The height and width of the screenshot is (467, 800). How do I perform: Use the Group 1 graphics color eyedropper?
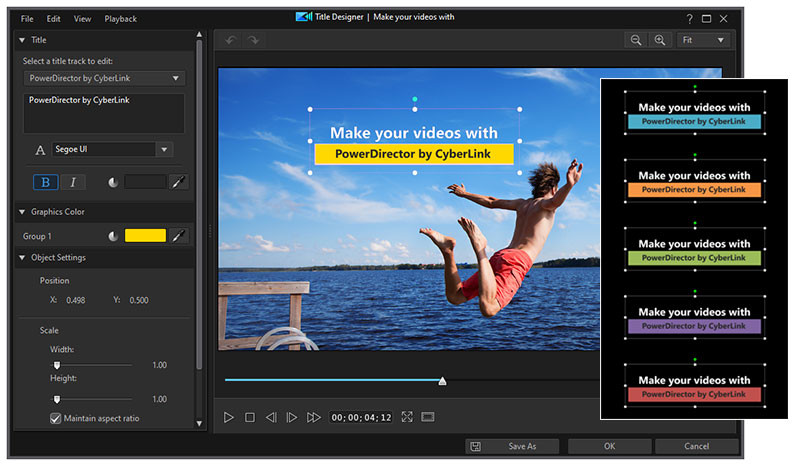179,236
